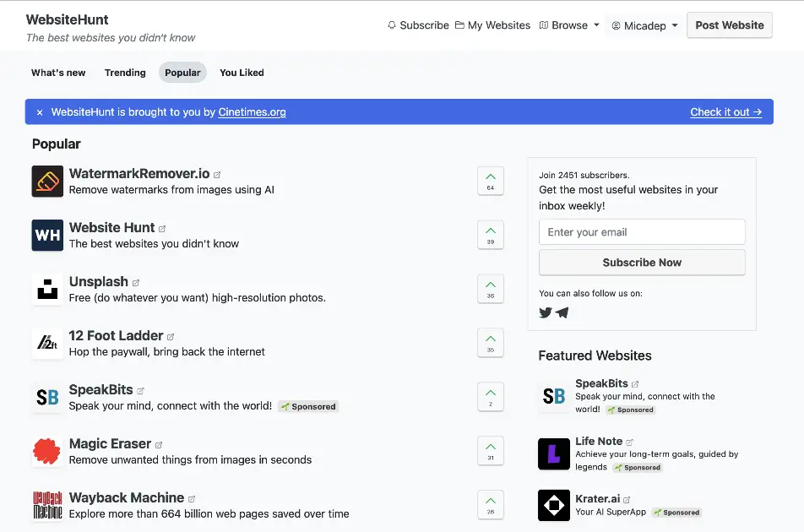Click the Post Website button
Screen dimensions: 804x532
730,25
